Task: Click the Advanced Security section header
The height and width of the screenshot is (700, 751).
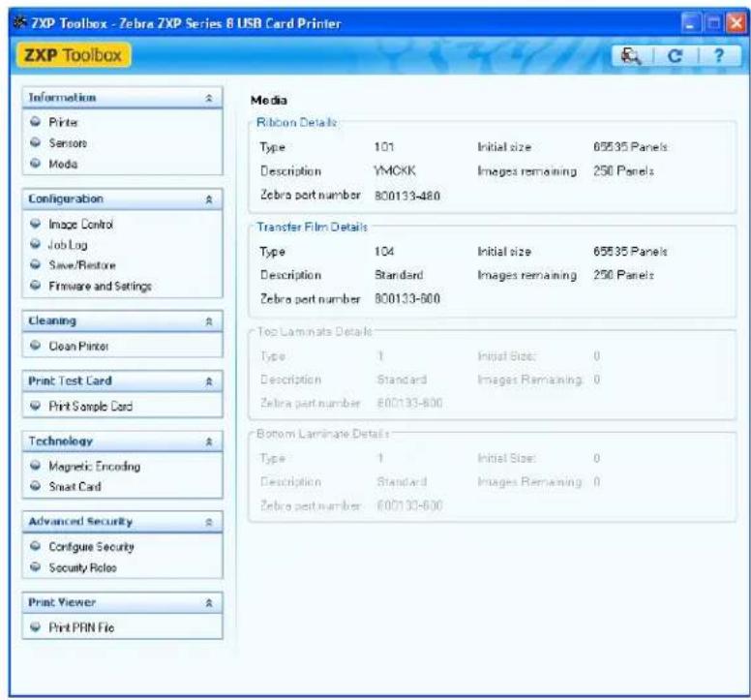Action: pyautogui.click(x=122, y=522)
